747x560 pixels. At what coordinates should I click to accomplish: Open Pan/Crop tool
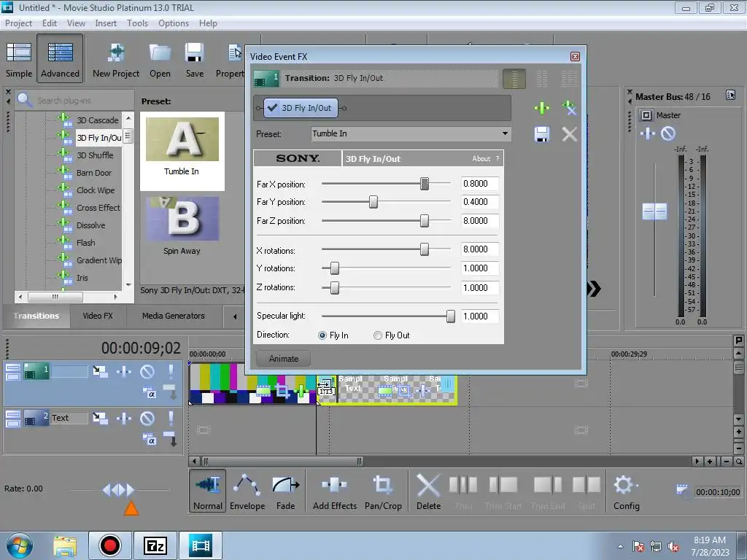click(383, 491)
